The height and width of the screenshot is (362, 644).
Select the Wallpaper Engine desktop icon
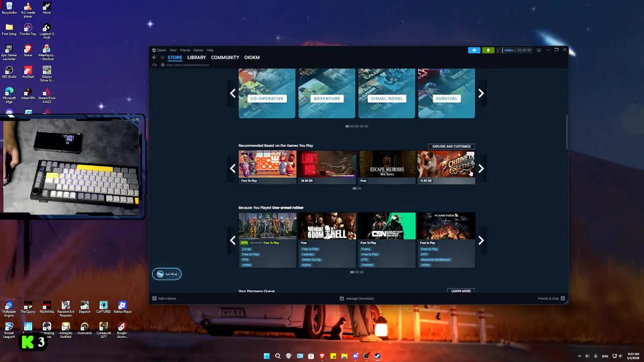[9, 309]
